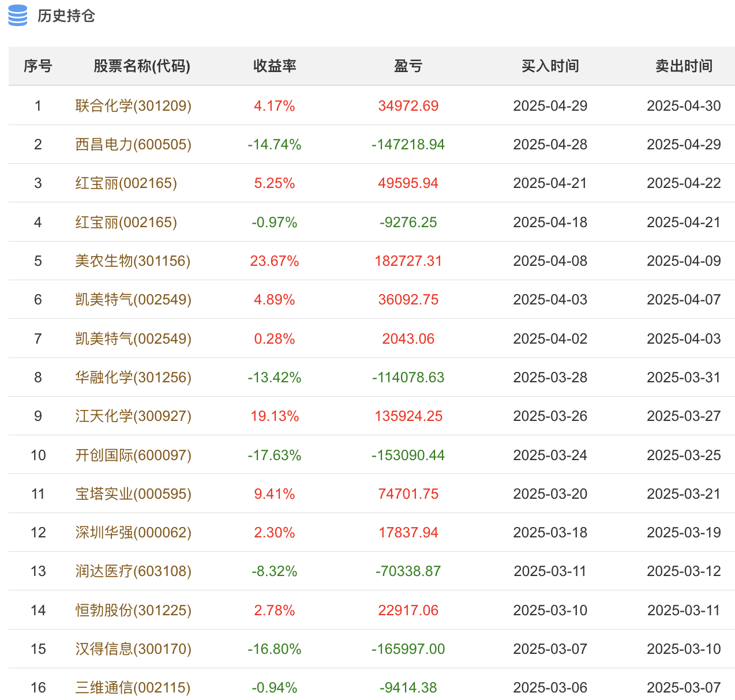Image resolution: width=735 pixels, height=700 pixels.
Task: Click the buy date 2025-03-24
Action: pyautogui.click(x=550, y=456)
